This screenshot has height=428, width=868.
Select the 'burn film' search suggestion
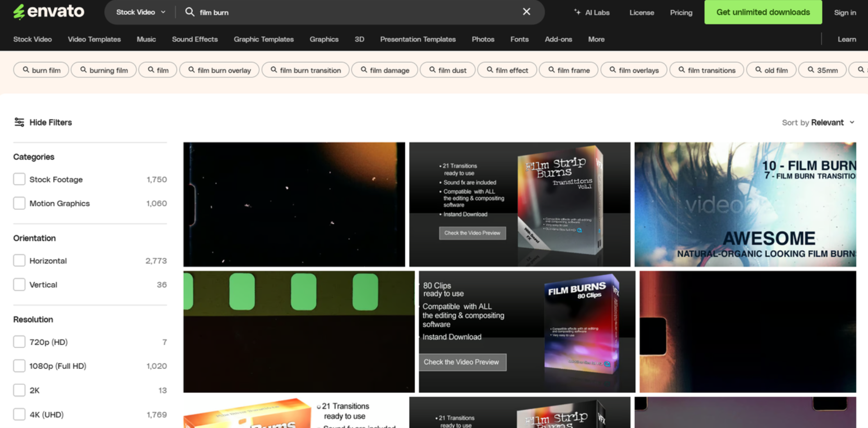41,70
